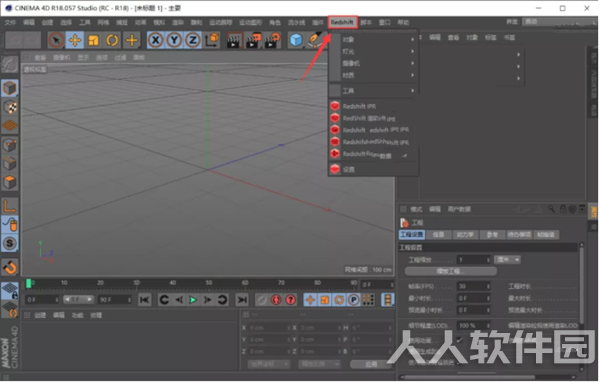The width and height of the screenshot is (600, 382).
Task: Click the green timeline playhead marker
Action: [29, 284]
